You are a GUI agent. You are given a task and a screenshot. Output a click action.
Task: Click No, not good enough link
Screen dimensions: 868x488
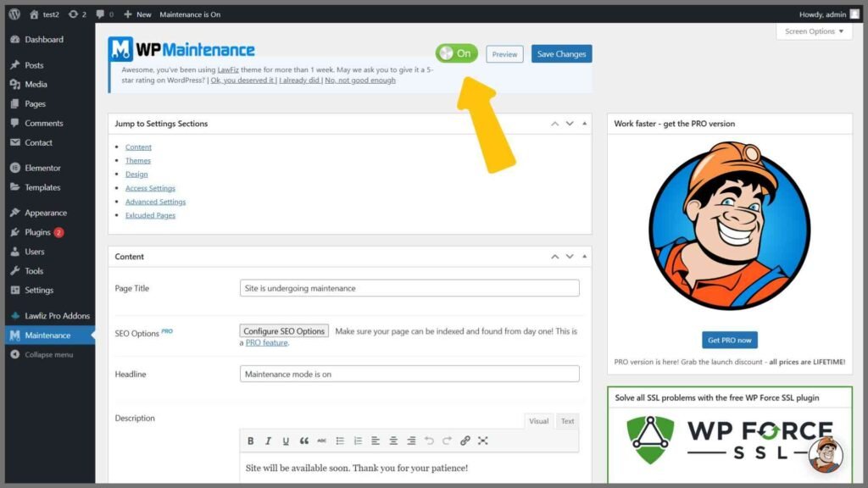[x=360, y=80]
